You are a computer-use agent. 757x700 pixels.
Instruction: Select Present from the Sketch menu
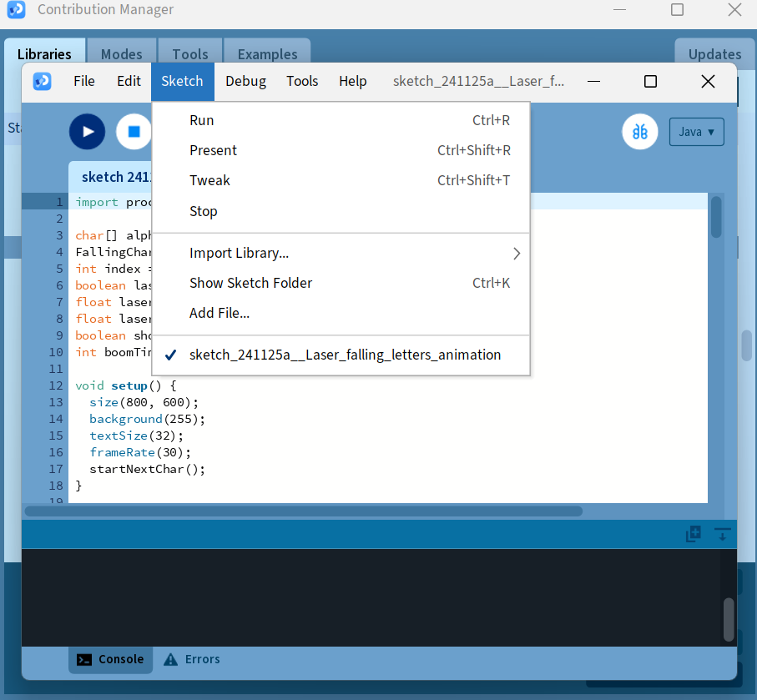click(214, 149)
